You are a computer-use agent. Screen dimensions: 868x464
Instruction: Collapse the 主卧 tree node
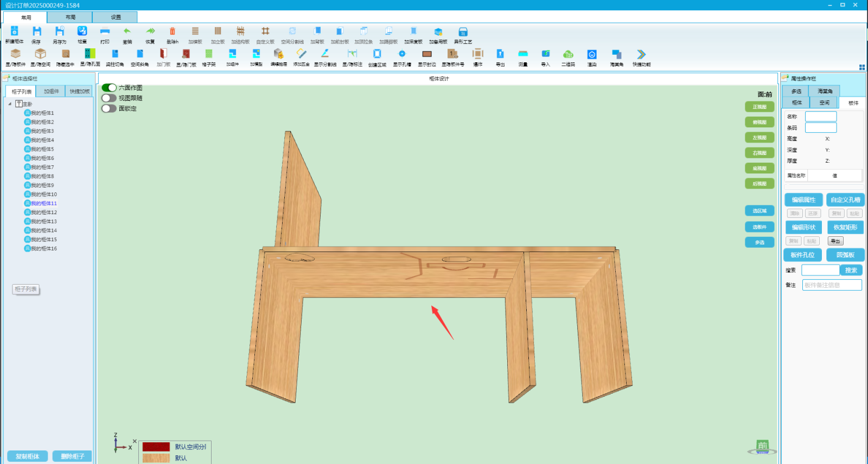[10, 104]
